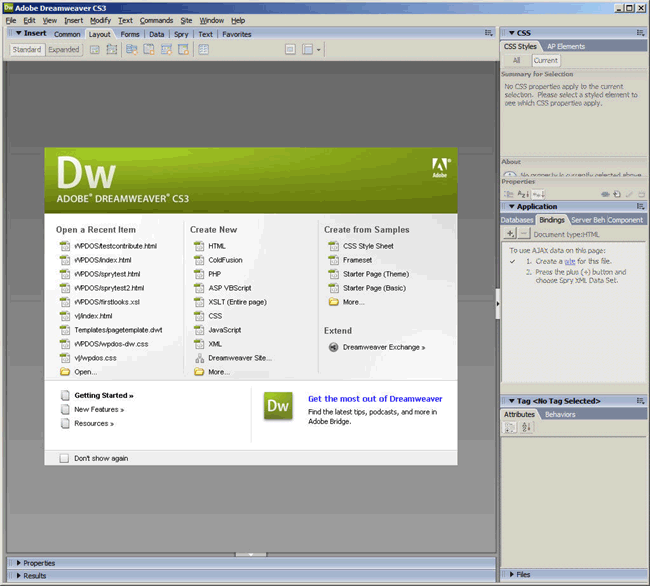Open the Commands menu

[156, 20]
